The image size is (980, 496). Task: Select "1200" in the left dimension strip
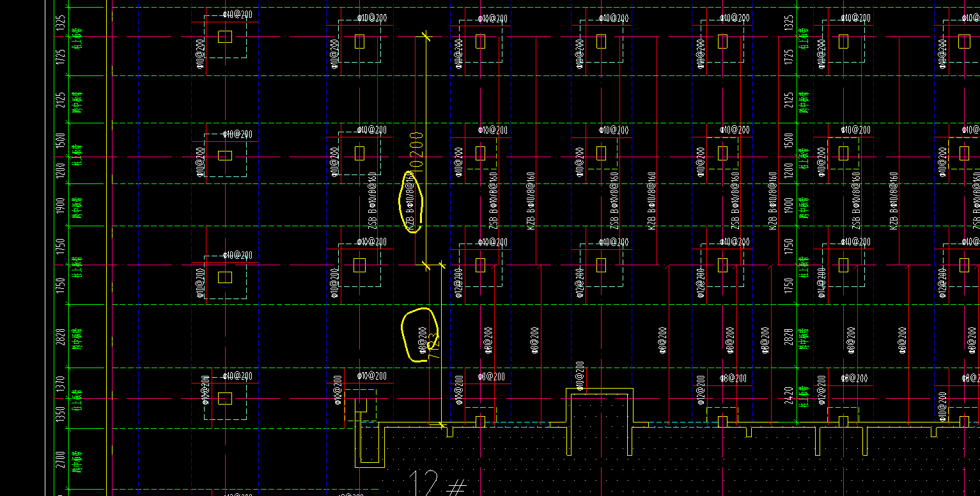60,171
